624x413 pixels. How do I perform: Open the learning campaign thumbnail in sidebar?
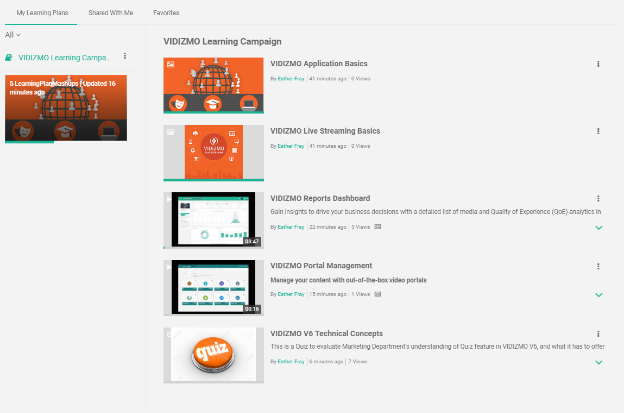65,107
